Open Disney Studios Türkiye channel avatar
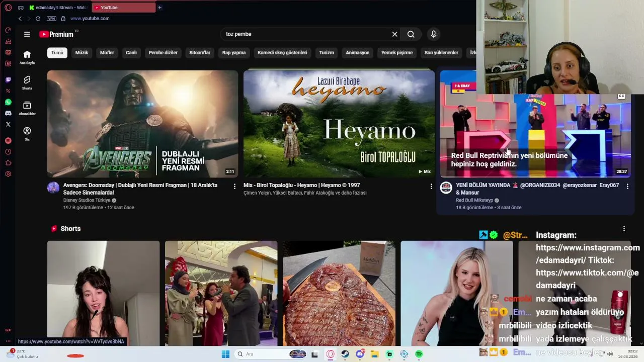This screenshot has width=644, height=362. (x=53, y=188)
